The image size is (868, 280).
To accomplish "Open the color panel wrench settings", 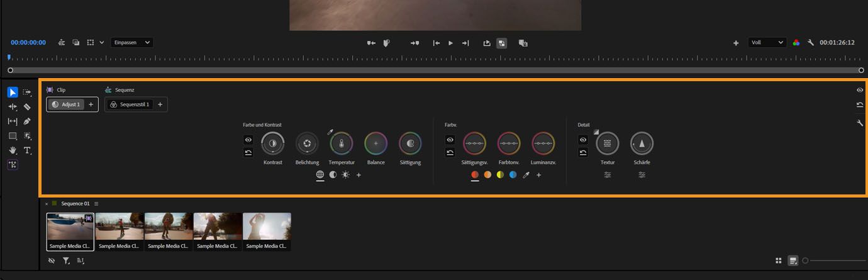I will tap(860, 123).
